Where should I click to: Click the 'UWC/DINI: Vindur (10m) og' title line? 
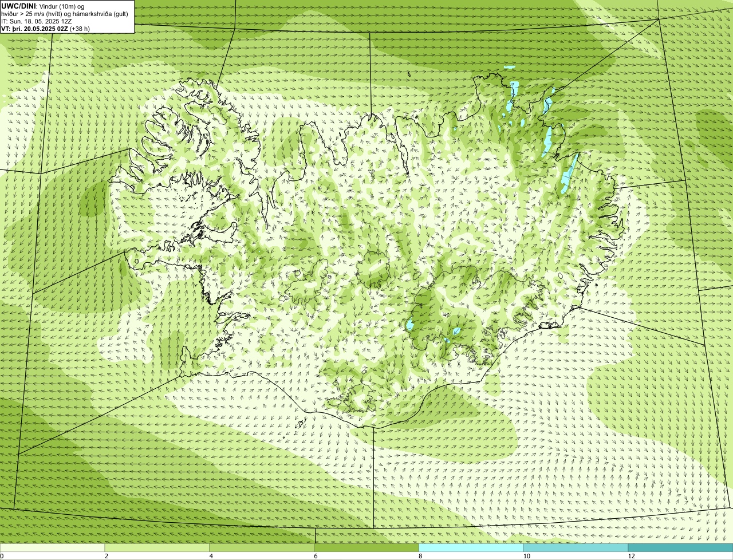click(43, 6)
